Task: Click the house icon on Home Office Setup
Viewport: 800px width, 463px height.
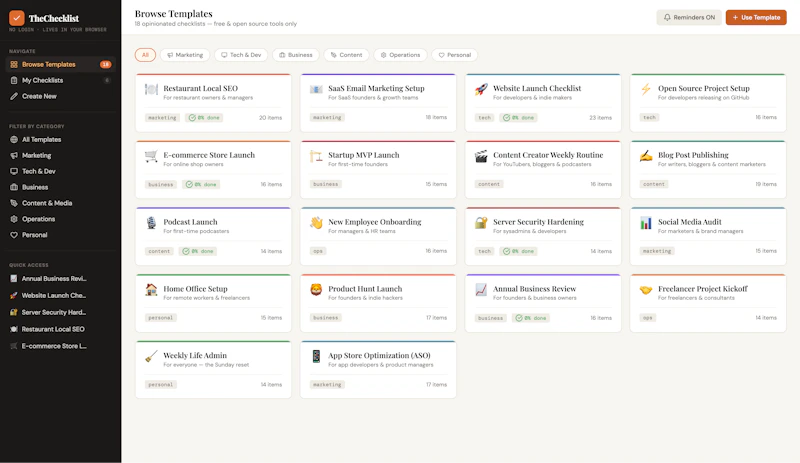Action: click(x=151, y=290)
